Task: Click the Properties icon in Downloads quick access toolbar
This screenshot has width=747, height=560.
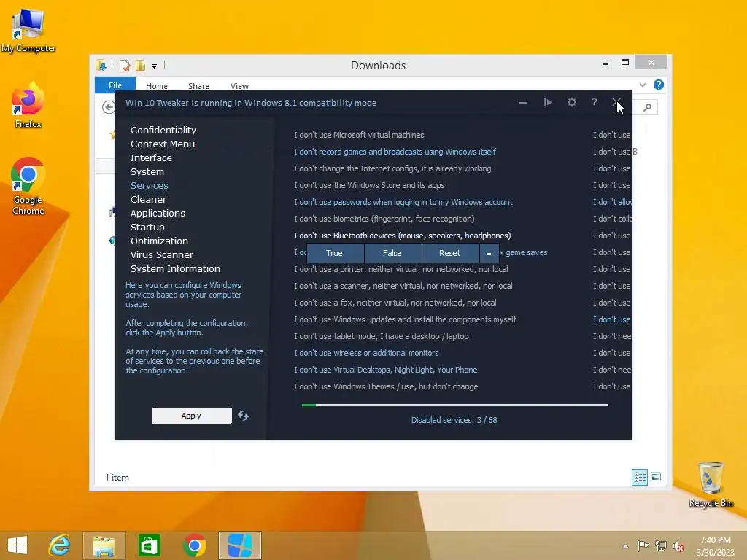Action: [x=125, y=65]
